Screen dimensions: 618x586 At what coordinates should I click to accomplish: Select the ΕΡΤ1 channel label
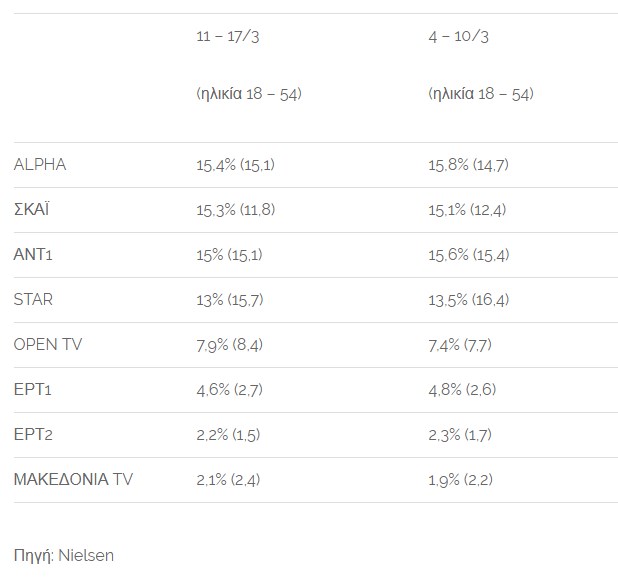(32, 390)
